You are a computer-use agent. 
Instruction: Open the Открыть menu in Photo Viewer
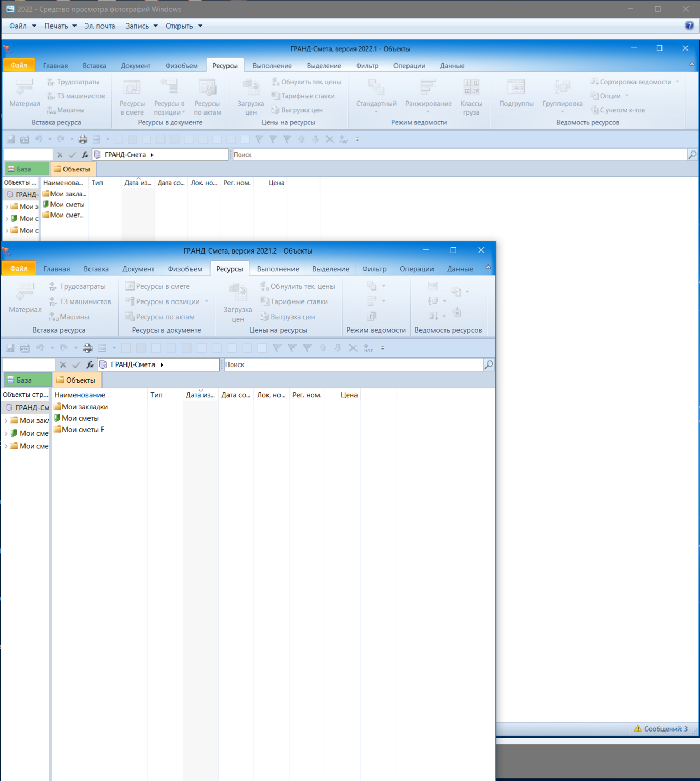click(x=184, y=26)
